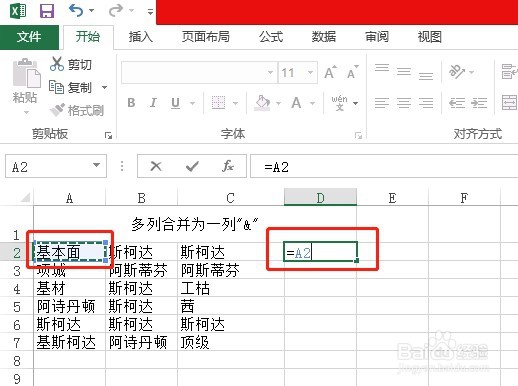The width and height of the screenshot is (518, 386).
Task: Undo the last action
Action: click(x=76, y=11)
